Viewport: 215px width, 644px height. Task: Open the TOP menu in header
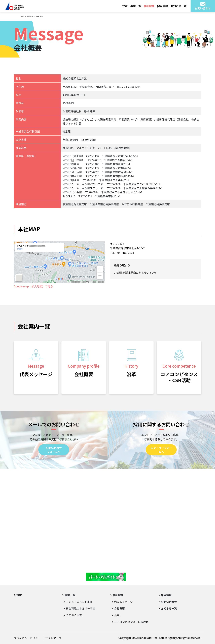(125, 6)
